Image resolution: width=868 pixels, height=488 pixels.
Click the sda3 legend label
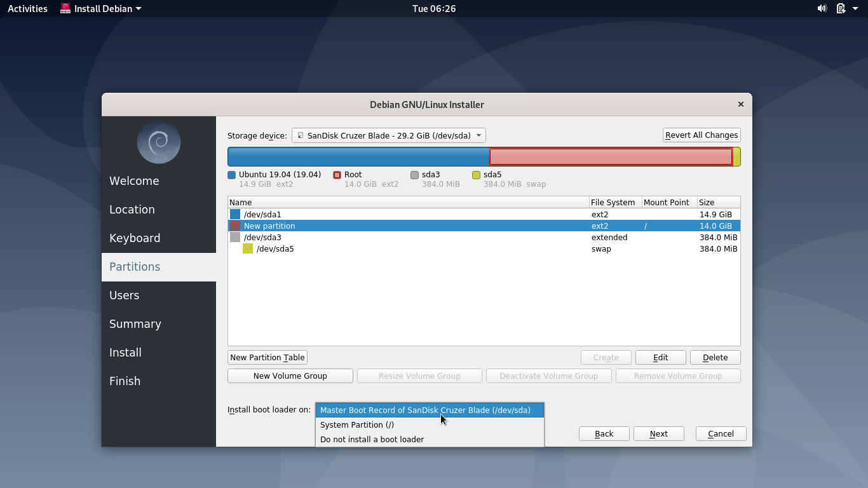pyautogui.click(x=431, y=175)
